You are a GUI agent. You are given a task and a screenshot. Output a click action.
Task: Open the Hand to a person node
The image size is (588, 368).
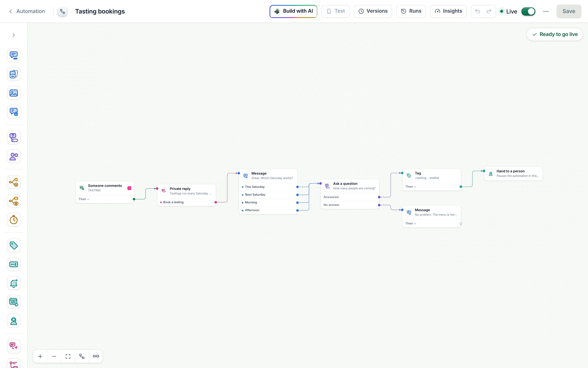click(513, 174)
